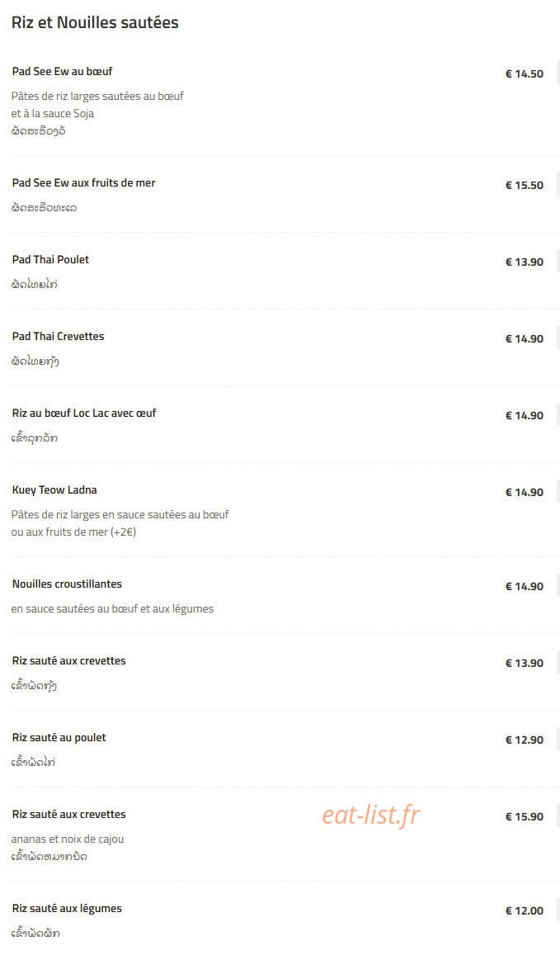Click the Riz et Nouilles sautées heading

coord(95,22)
